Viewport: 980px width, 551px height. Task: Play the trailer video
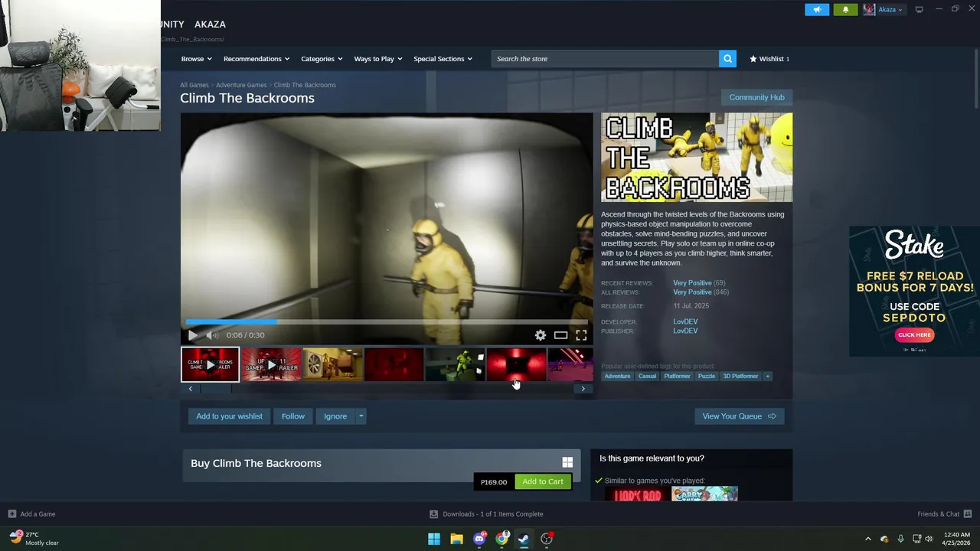coord(193,335)
